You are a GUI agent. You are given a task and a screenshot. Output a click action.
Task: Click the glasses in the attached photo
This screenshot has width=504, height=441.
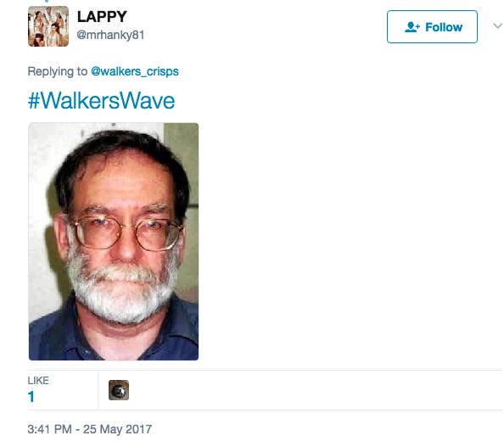pyautogui.click(x=127, y=233)
